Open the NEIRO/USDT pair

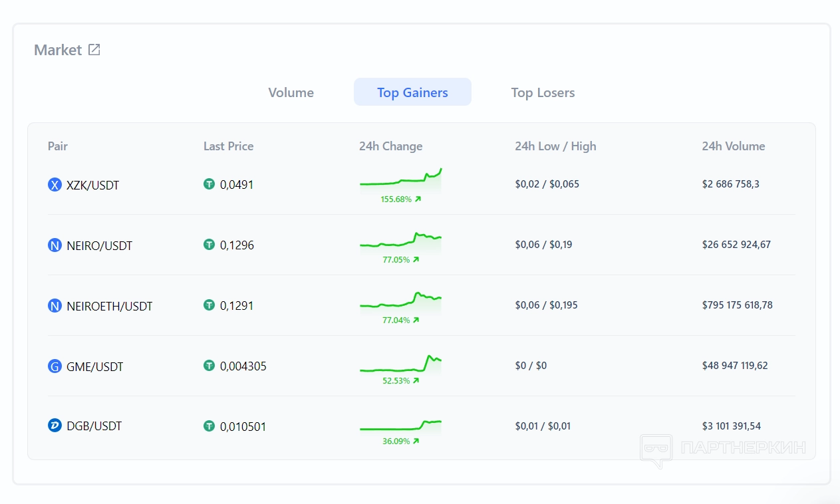coord(100,246)
